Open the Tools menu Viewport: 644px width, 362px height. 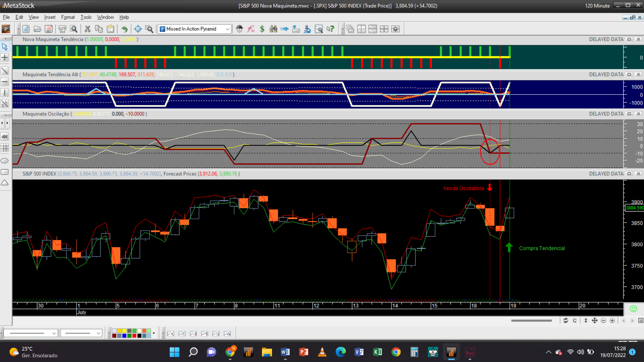pos(86,17)
